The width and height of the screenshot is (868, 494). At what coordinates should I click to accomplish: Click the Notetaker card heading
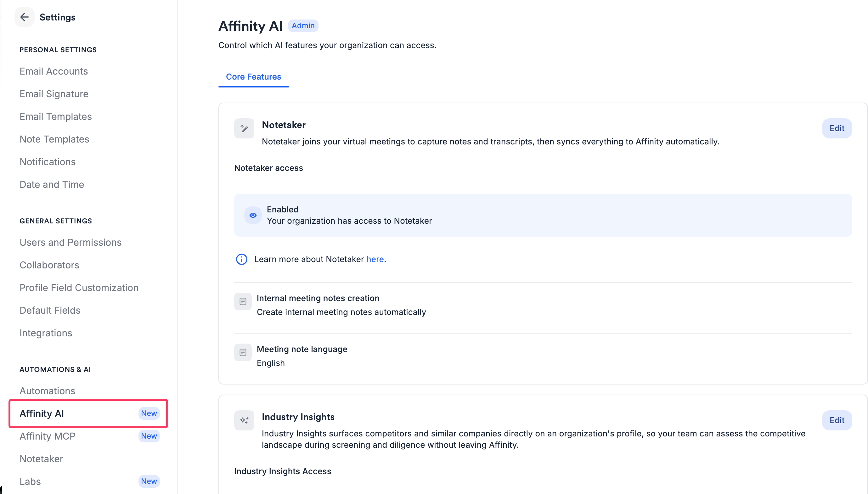click(283, 125)
